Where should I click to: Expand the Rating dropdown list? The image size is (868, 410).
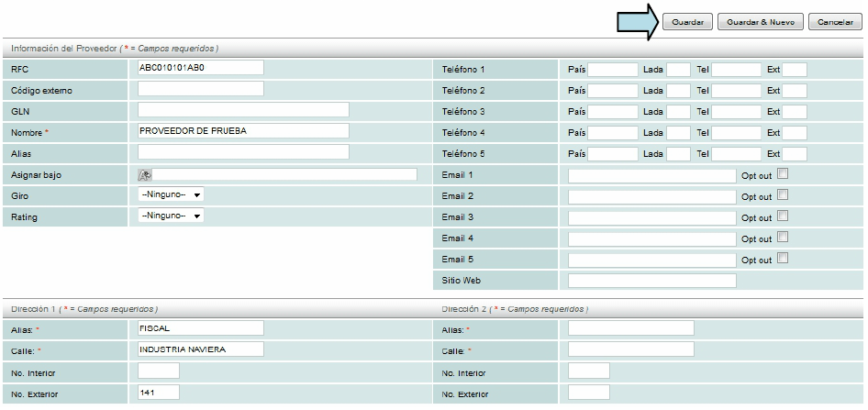(x=171, y=216)
